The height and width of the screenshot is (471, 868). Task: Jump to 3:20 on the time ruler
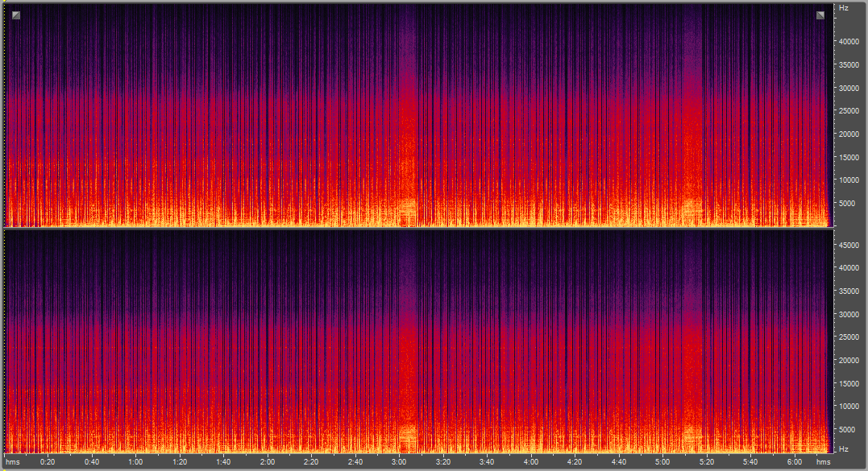click(x=442, y=462)
